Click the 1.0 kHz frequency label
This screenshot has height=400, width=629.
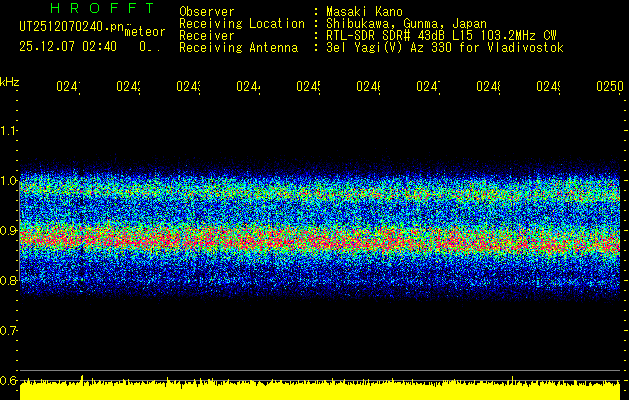[8, 180]
